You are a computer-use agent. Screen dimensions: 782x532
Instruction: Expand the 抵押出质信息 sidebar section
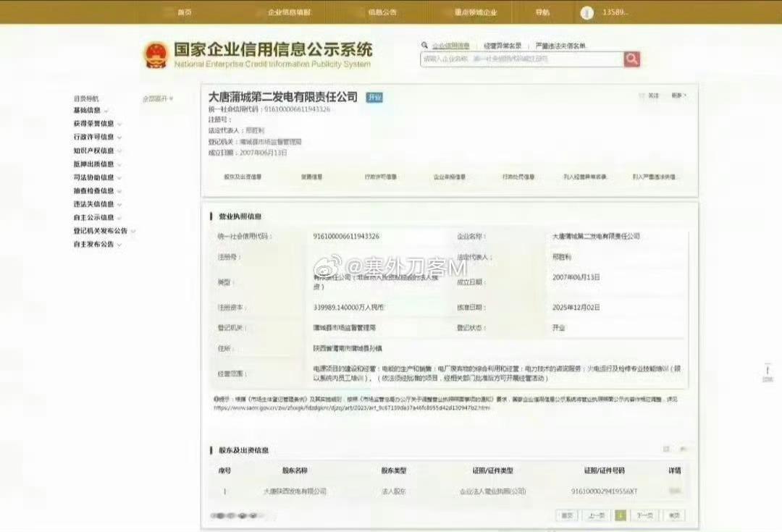(x=97, y=164)
